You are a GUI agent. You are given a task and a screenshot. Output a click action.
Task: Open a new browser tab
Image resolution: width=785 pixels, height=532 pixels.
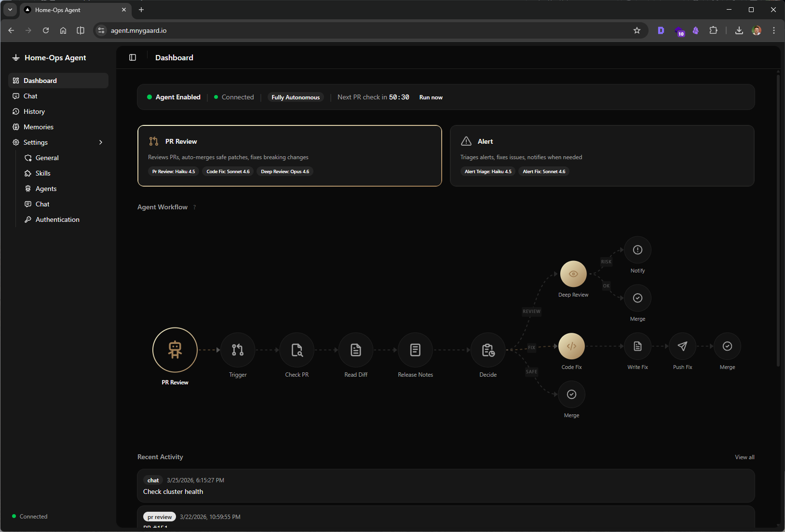coord(141,10)
